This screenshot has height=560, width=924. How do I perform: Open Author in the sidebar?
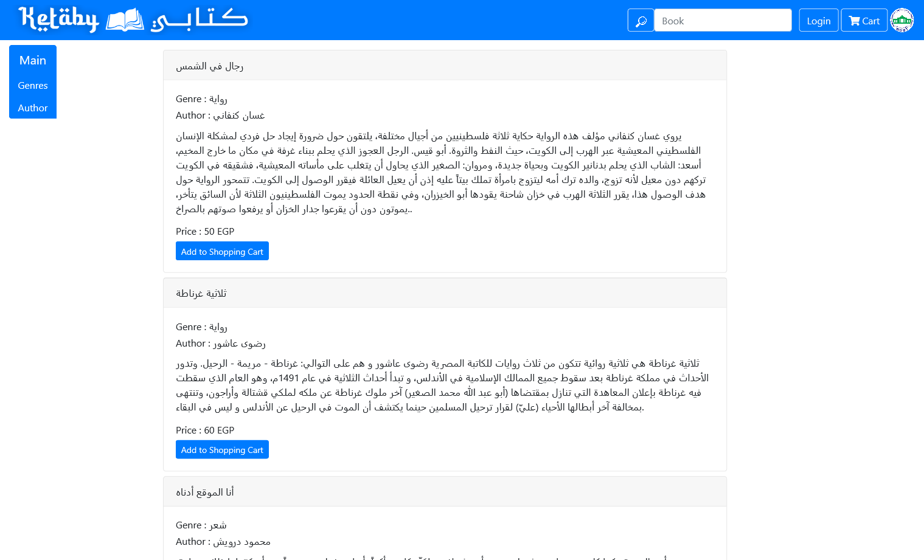33,108
